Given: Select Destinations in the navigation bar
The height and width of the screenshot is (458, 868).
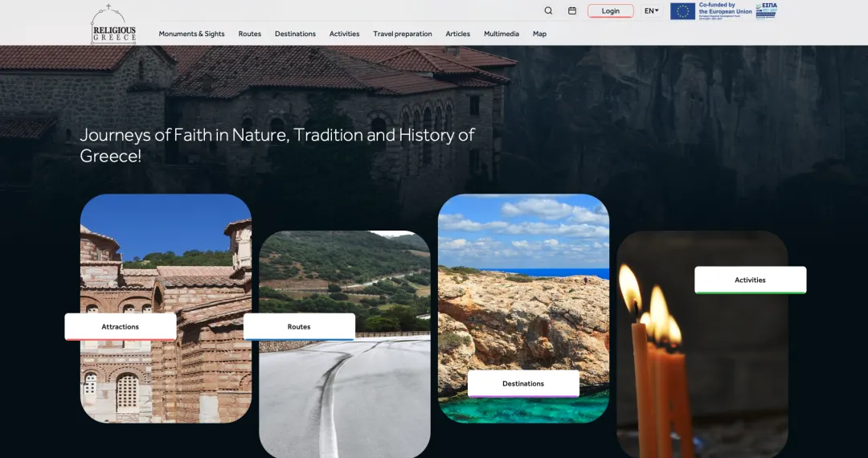Looking at the screenshot, I should coord(295,34).
